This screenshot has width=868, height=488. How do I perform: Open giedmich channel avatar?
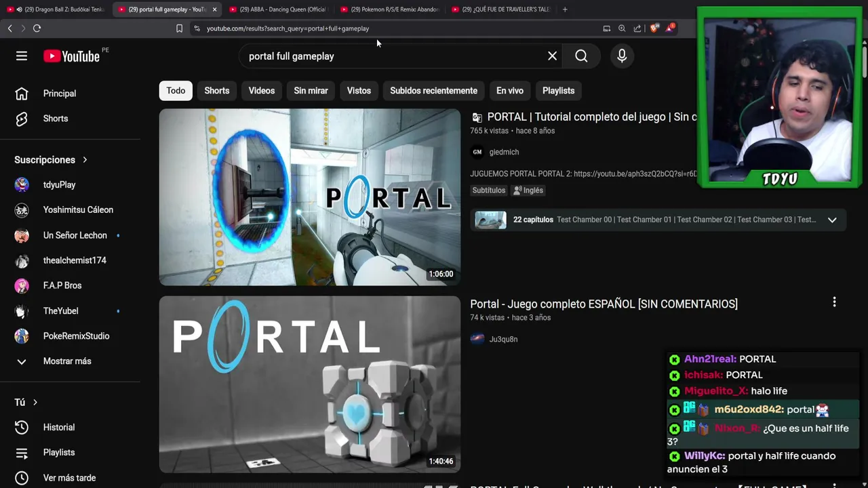pos(477,152)
